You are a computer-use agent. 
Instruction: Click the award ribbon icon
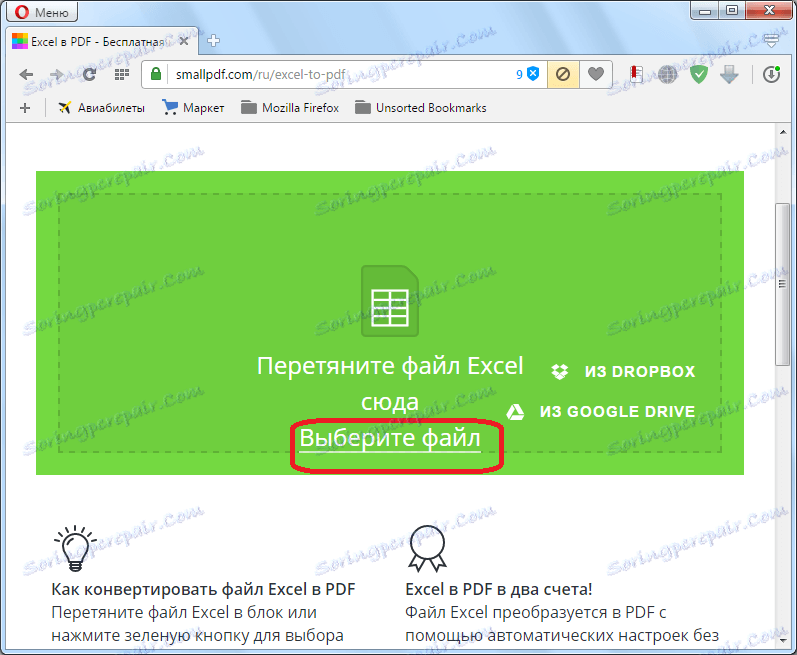point(427,548)
